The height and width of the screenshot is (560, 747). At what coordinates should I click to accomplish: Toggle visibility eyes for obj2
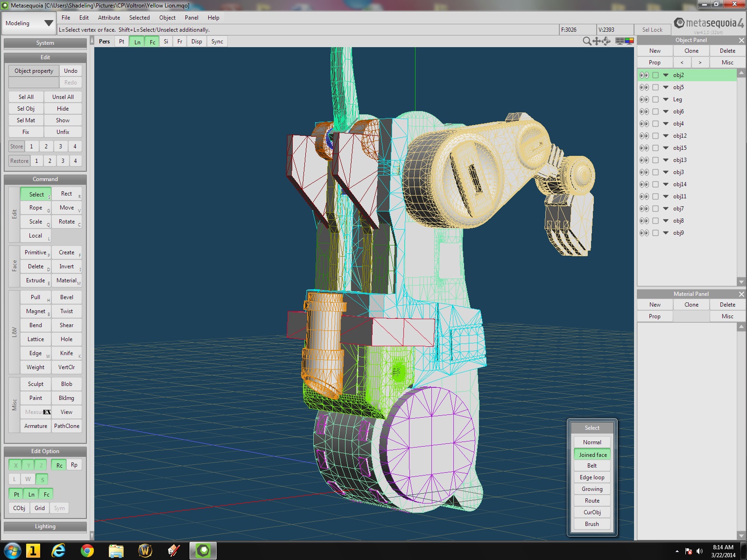tap(644, 75)
